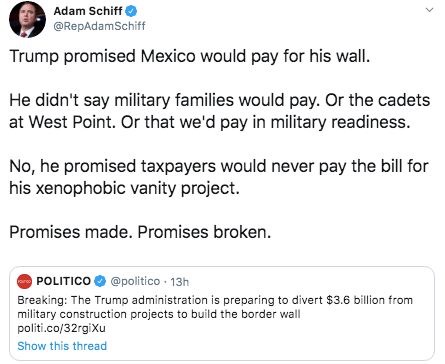Click the "military families would pay" paragraph
The height and width of the screenshot is (364, 445).
[x=220, y=111]
